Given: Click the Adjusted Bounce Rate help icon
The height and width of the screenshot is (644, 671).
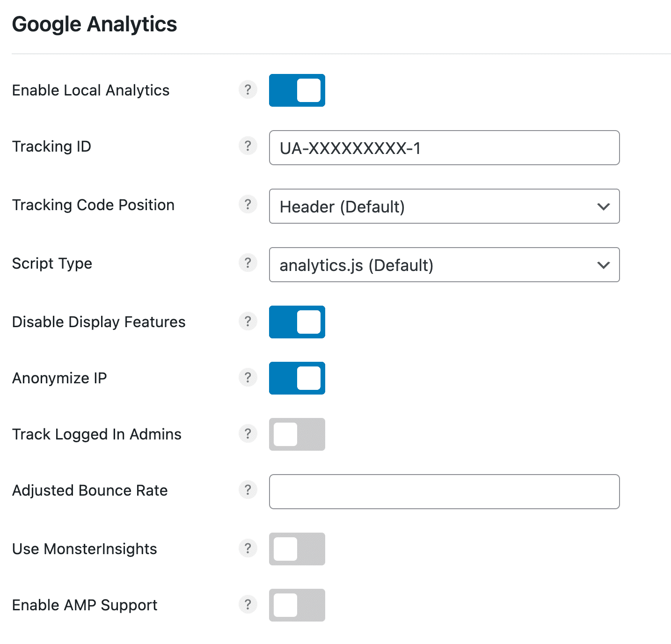Looking at the screenshot, I should 248,490.
